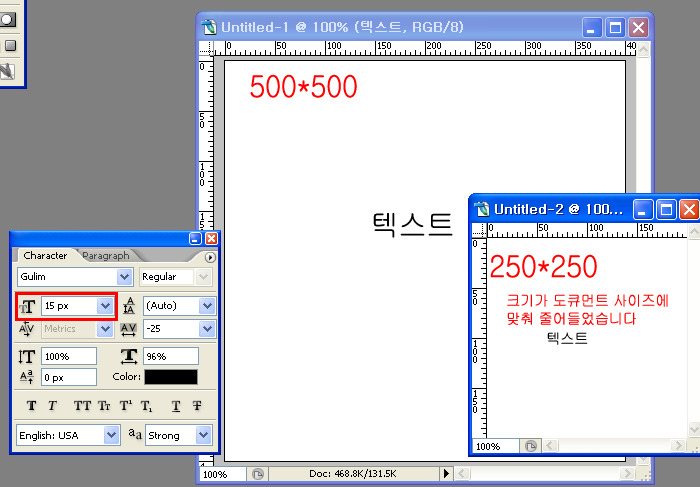This screenshot has height=487, width=700.
Task: Click the Untitled-2 ruler origin corner
Action: tap(479, 230)
